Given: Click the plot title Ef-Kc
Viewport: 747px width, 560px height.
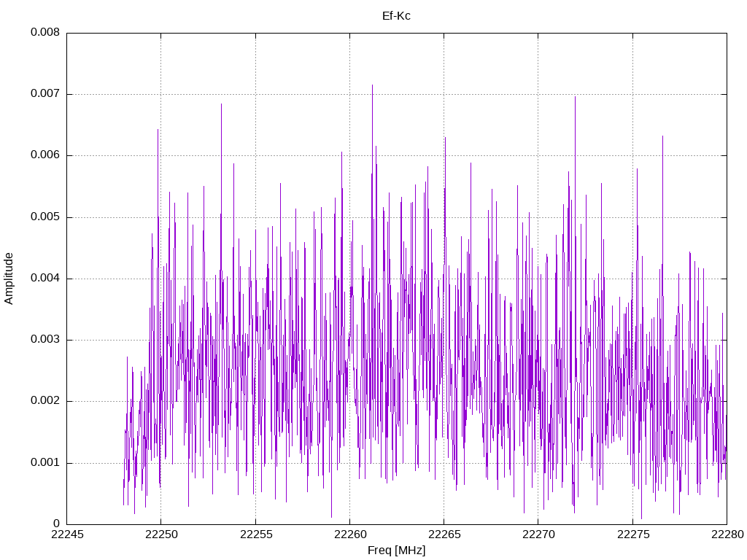Looking at the screenshot, I should [x=396, y=16].
